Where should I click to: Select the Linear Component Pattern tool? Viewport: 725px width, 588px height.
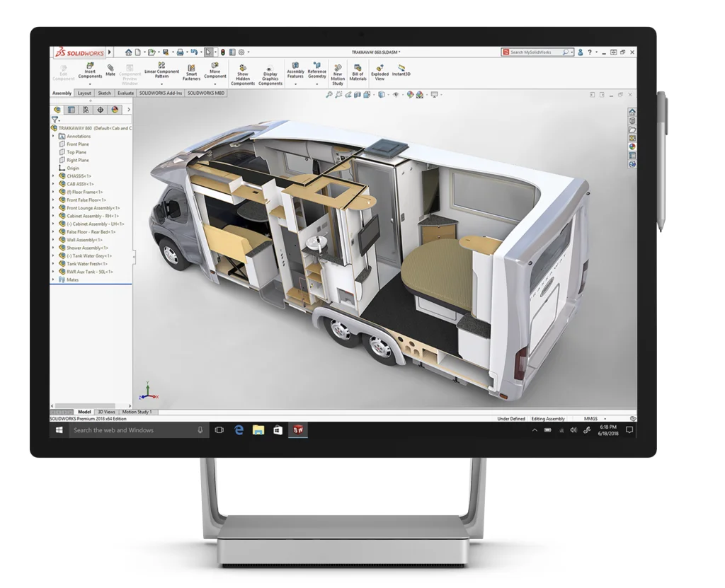pyautogui.click(x=161, y=69)
